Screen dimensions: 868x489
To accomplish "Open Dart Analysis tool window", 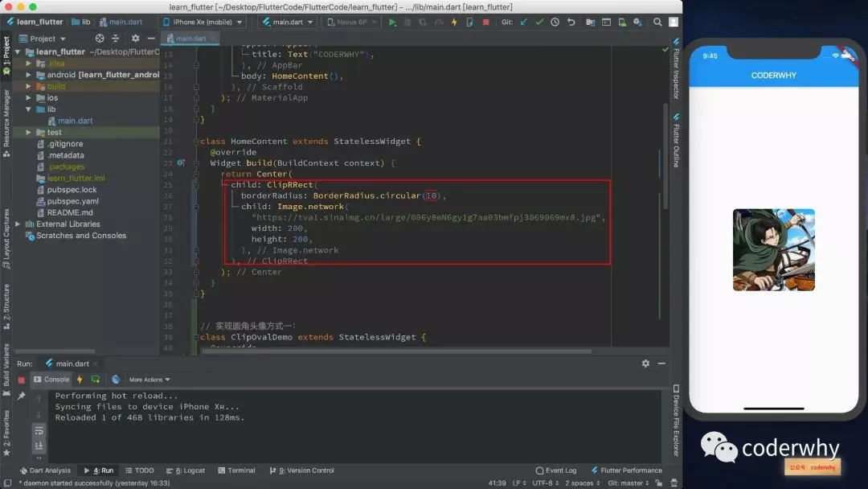I will [x=45, y=471].
